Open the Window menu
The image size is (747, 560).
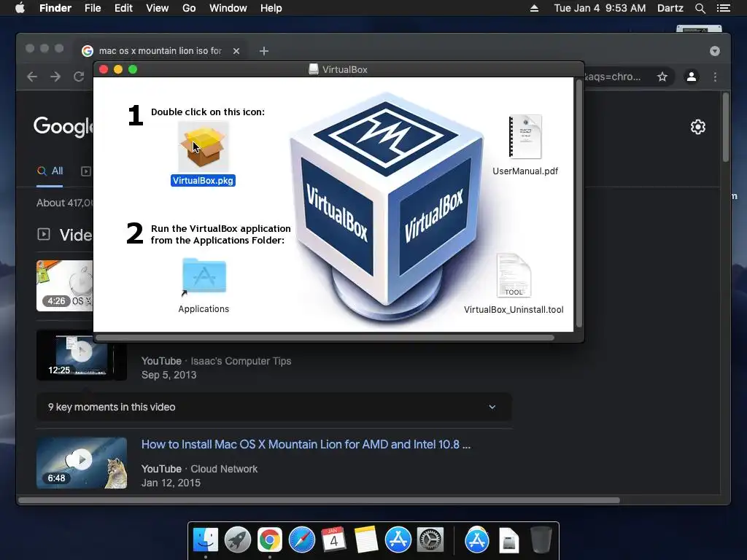[228, 8]
